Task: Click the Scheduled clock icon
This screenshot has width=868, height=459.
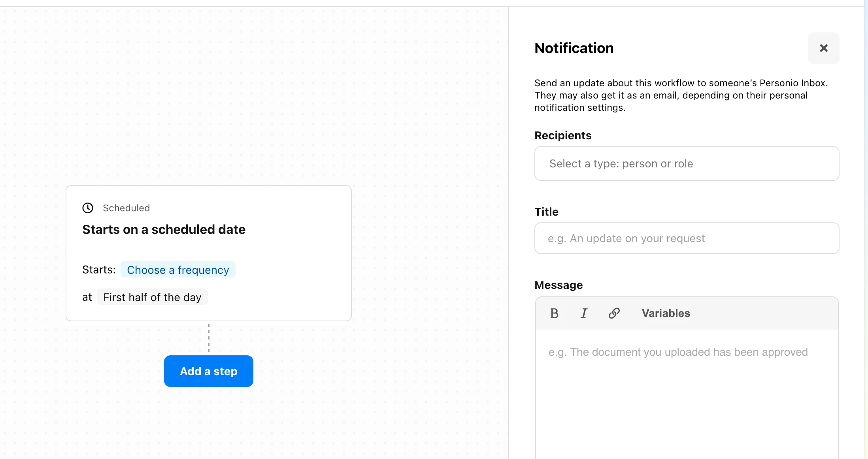Action: [88, 208]
